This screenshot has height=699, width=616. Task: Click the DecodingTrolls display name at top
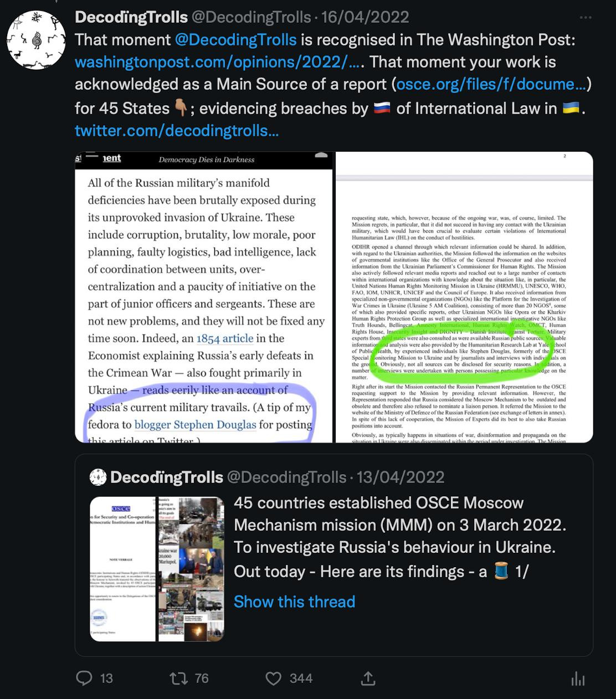tap(131, 17)
